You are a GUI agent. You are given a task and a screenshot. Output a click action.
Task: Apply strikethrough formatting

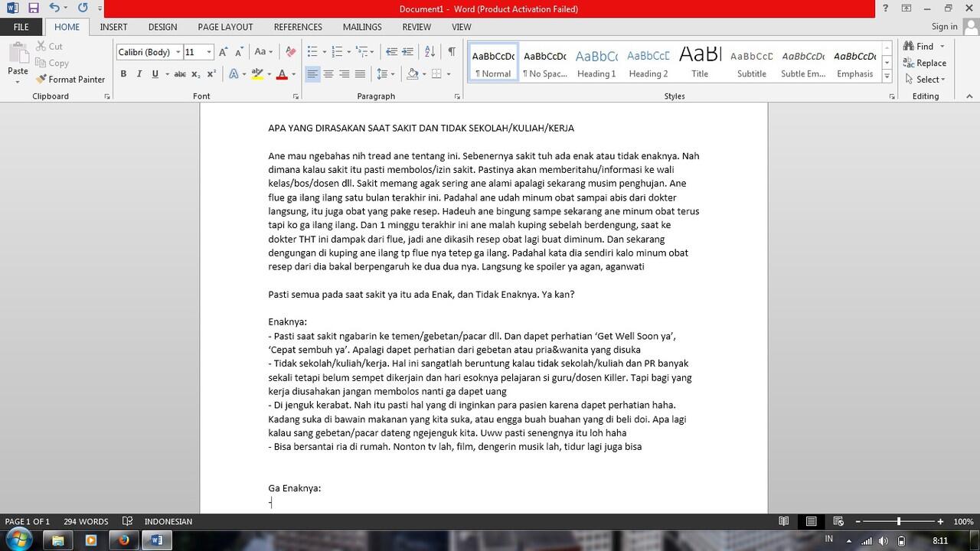coord(180,74)
